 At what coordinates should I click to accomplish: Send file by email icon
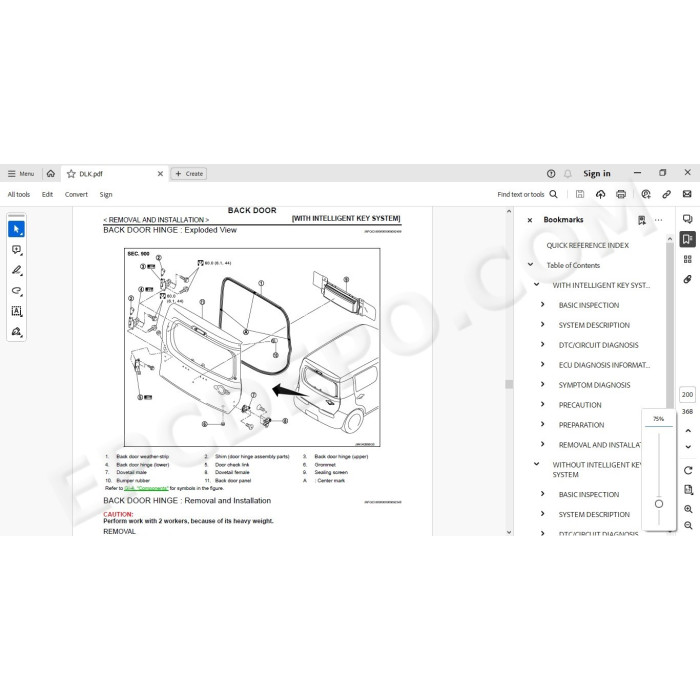point(687,194)
